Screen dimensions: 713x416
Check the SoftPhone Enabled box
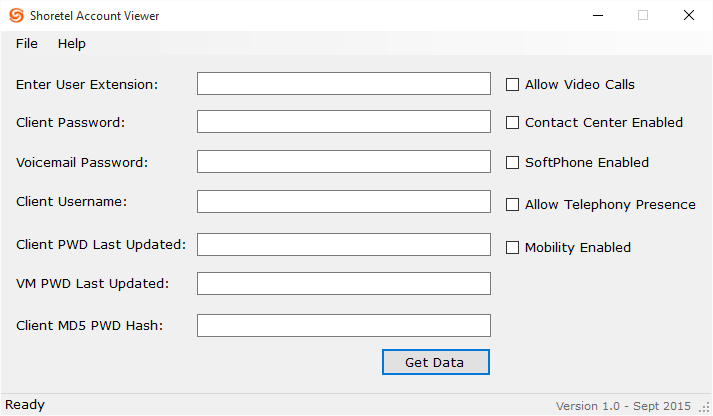[513, 162]
